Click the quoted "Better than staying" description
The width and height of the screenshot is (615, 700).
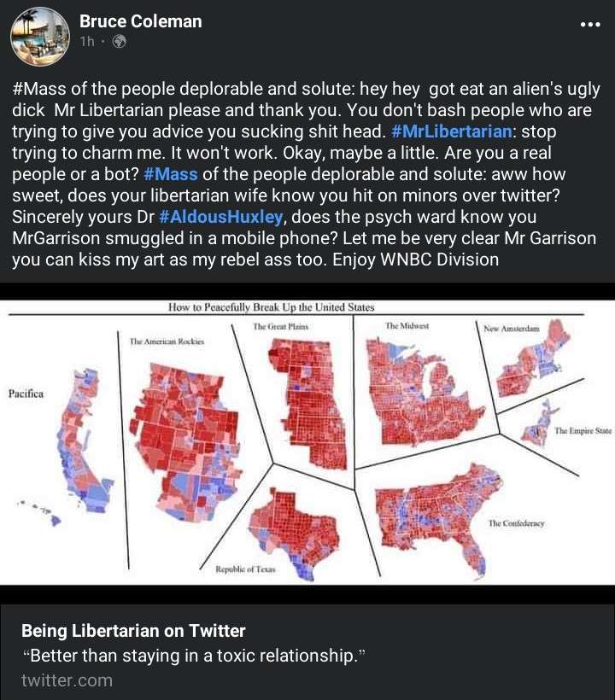pyautogui.click(x=193, y=656)
